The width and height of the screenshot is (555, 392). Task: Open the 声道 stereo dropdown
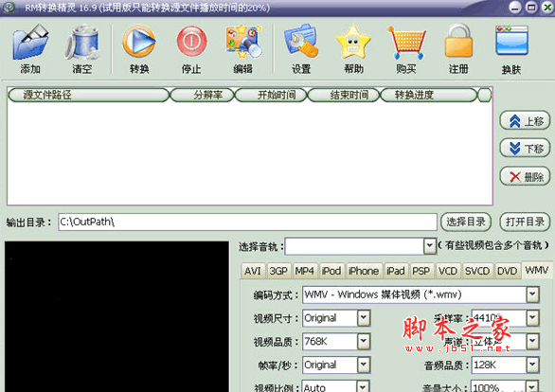[532, 342]
